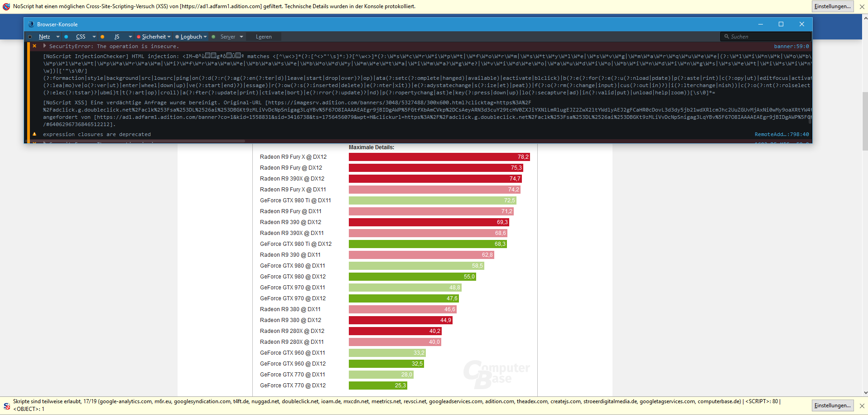Screen dimensions: 868x415
Task: Click the Browser-Konsole window title text
Action: point(58,24)
